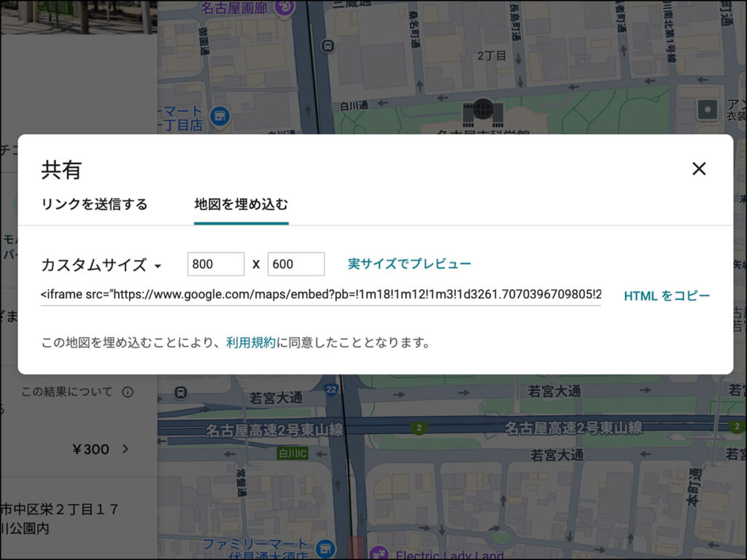Click the width field showing 800
This screenshot has height=560, width=747.
[215, 264]
